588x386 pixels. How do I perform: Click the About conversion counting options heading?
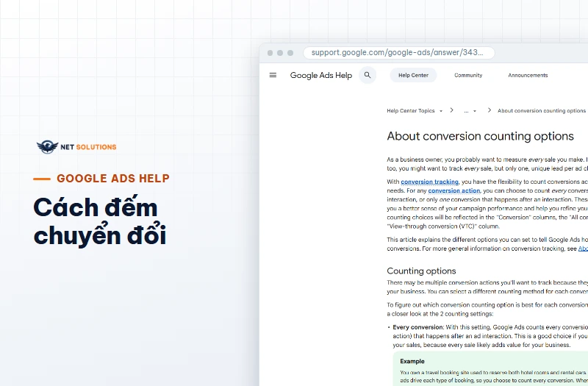click(x=481, y=136)
